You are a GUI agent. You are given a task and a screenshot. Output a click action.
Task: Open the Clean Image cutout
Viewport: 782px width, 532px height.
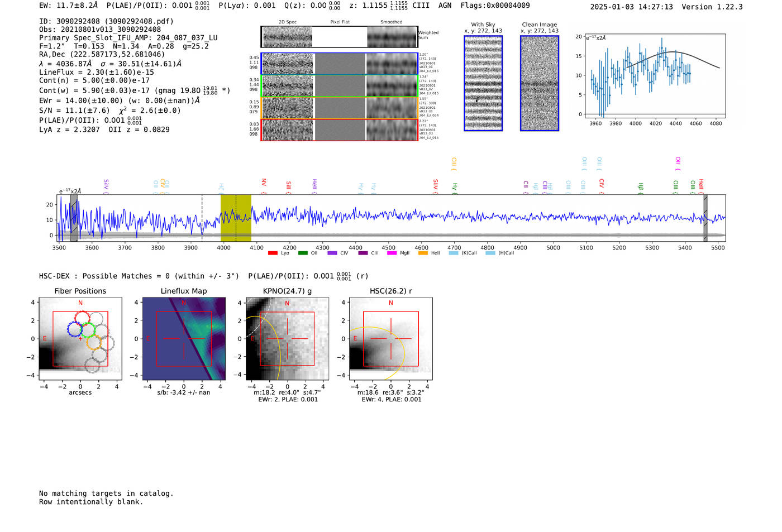(x=540, y=83)
